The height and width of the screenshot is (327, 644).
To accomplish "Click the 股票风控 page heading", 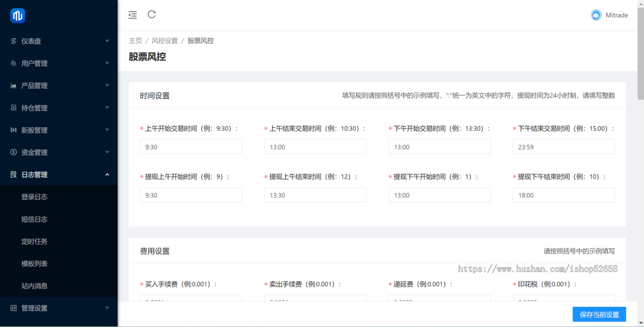I will [147, 56].
